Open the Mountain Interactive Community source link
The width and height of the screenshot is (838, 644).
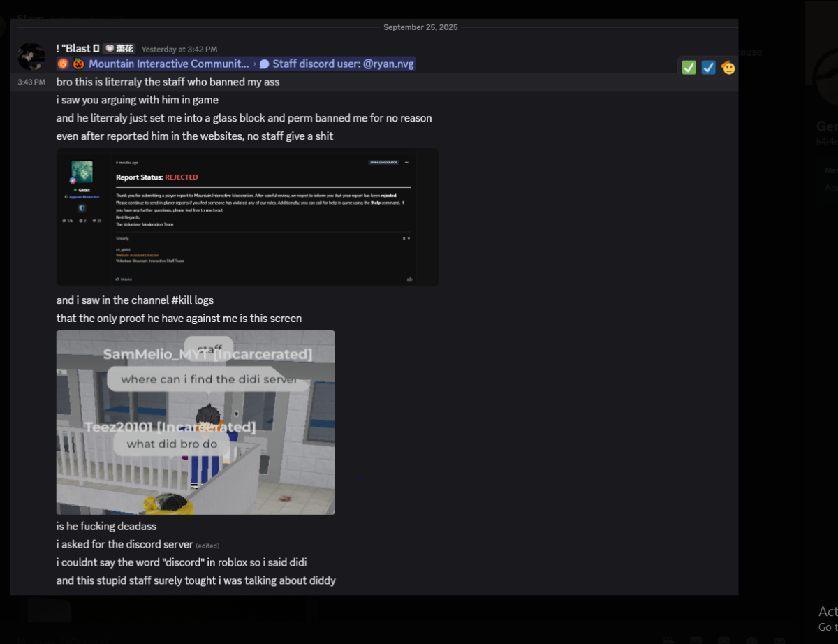tap(169, 64)
